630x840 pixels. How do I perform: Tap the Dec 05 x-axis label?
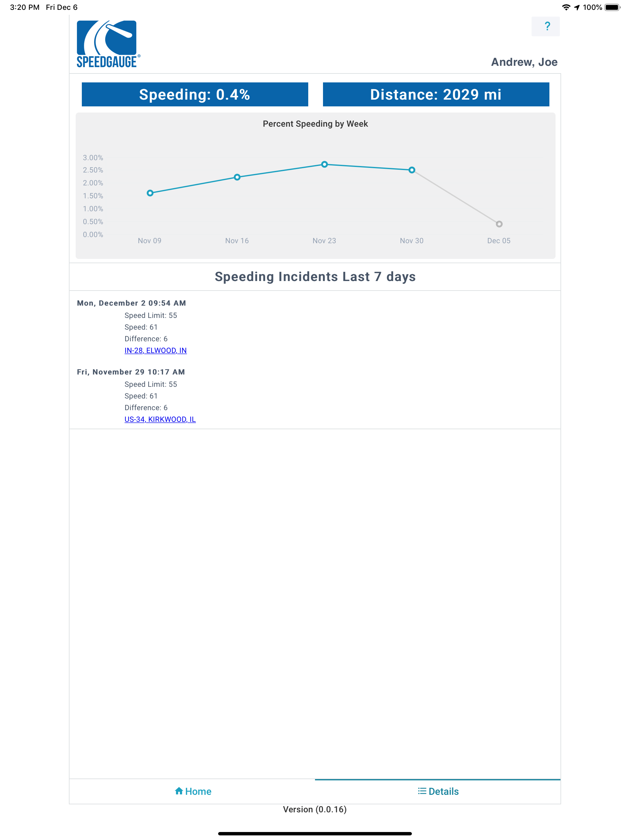pos(499,240)
